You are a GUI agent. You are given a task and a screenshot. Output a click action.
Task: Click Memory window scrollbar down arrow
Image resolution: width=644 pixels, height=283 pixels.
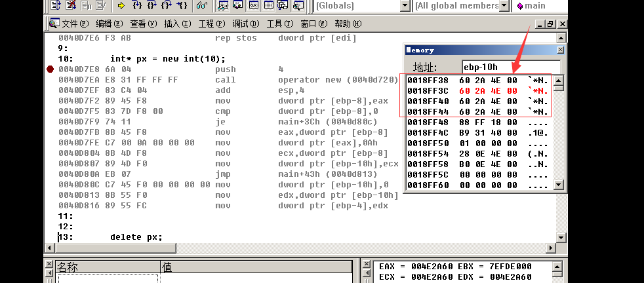coord(559,185)
